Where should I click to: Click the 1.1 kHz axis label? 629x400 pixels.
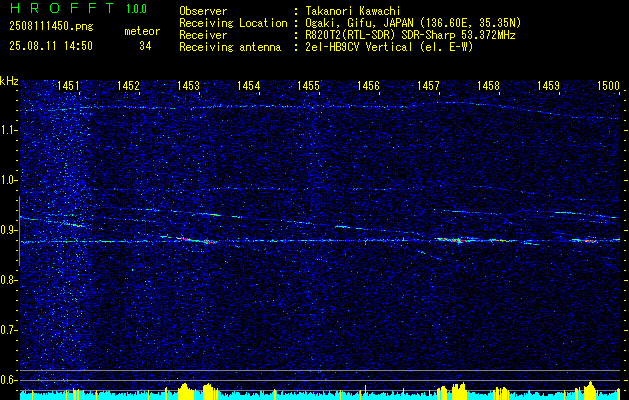[9, 130]
